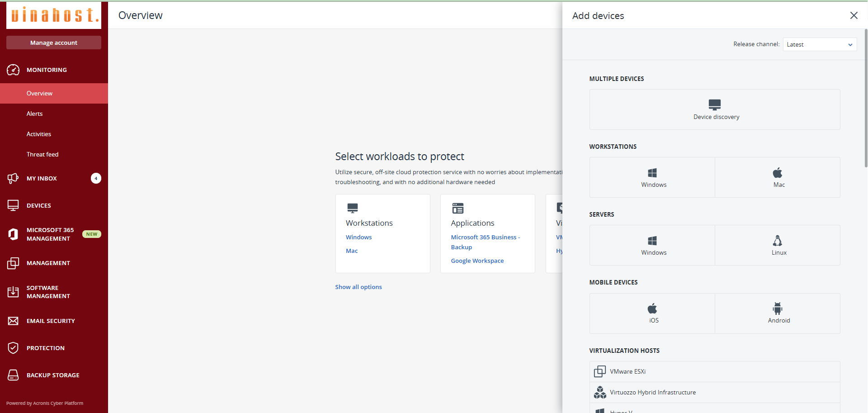The height and width of the screenshot is (413, 868).
Task: Pick the Linux penguin icon
Action: coord(777,241)
